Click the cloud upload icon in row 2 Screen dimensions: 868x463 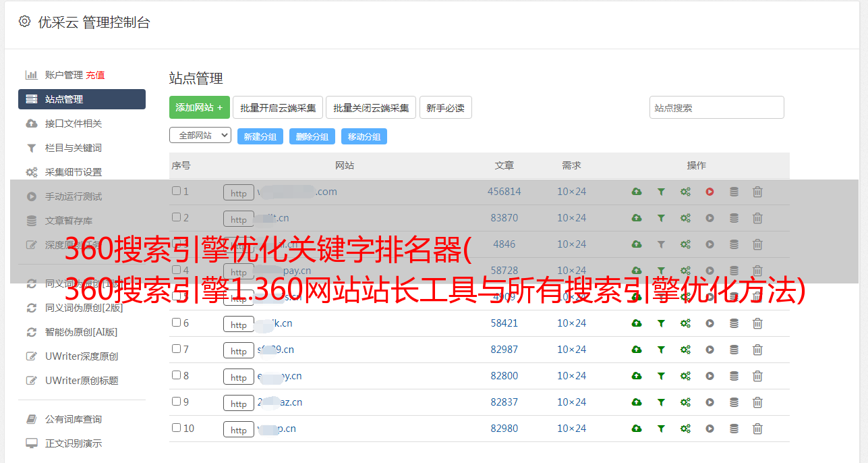tap(637, 218)
